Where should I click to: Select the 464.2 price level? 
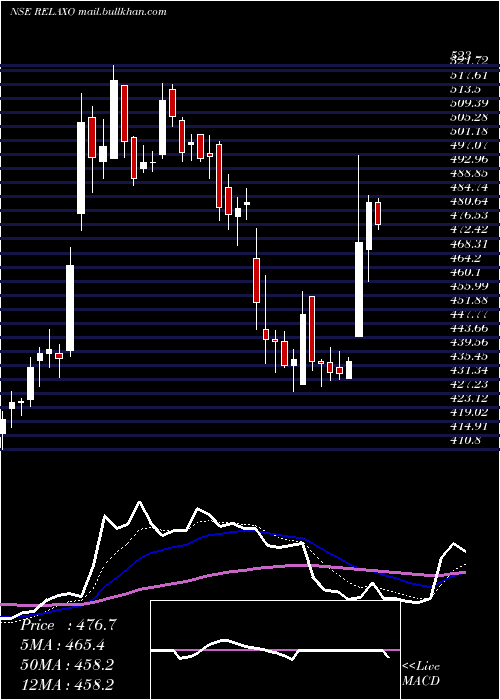click(x=465, y=258)
